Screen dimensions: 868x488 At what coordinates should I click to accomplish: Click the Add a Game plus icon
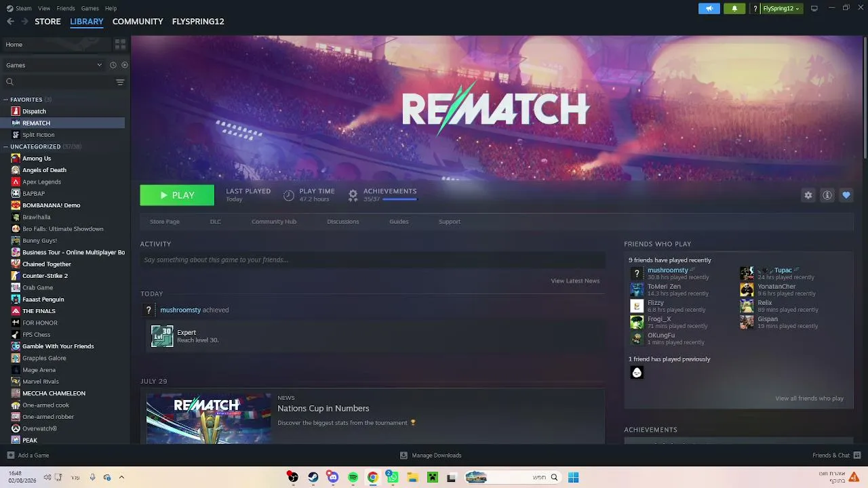[10, 455]
